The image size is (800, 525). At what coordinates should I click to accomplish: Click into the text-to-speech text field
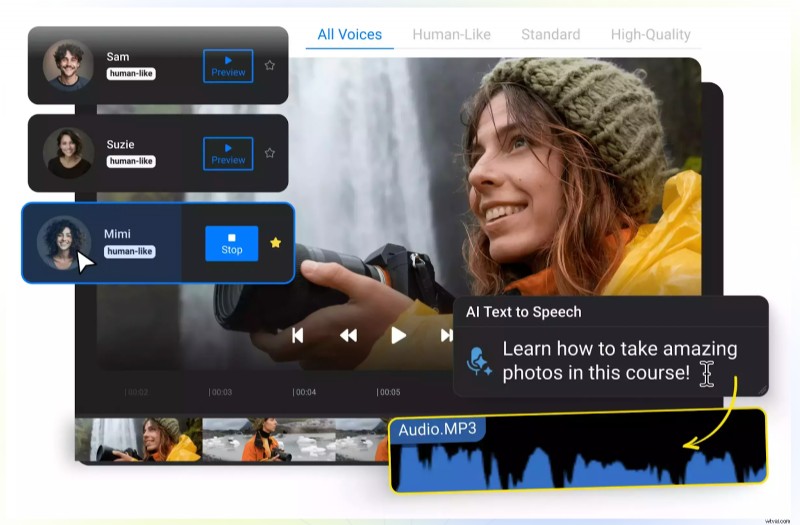(x=620, y=361)
